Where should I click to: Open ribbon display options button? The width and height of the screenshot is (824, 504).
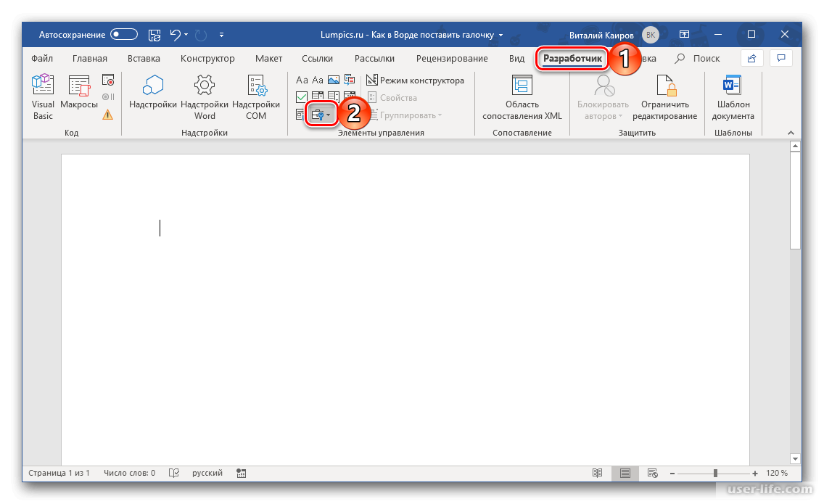coord(684,35)
